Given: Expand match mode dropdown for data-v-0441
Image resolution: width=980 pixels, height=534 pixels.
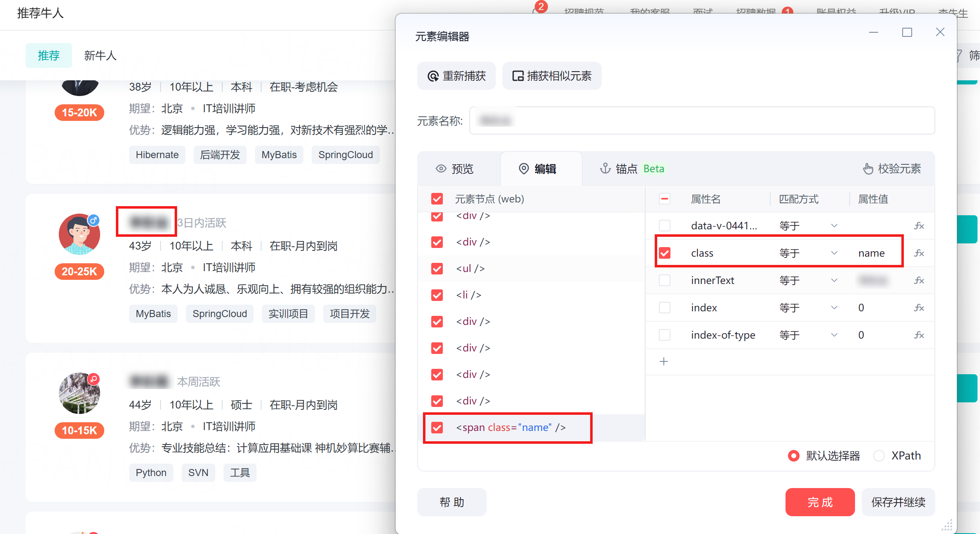Looking at the screenshot, I should pos(834,226).
